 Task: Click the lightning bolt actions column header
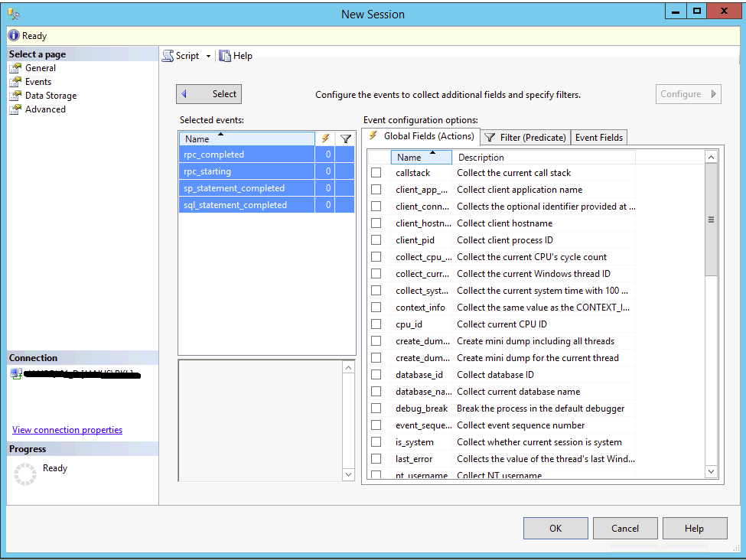click(x=325, y=139)
